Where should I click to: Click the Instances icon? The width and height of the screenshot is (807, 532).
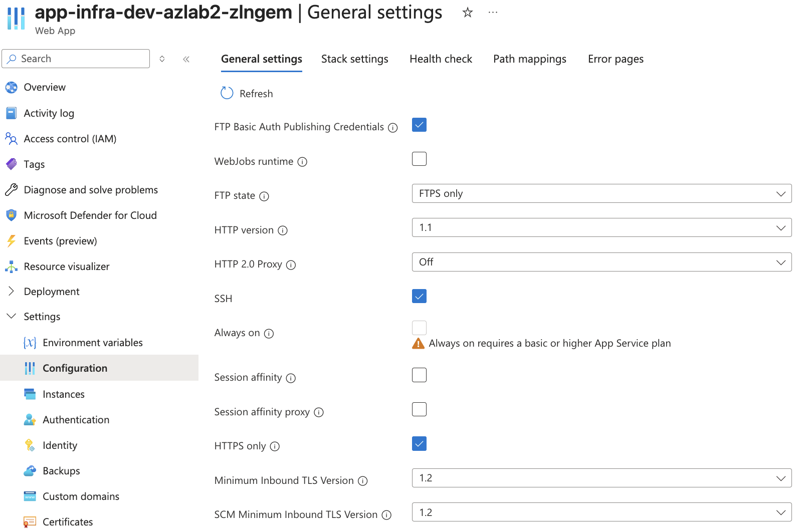30,394
